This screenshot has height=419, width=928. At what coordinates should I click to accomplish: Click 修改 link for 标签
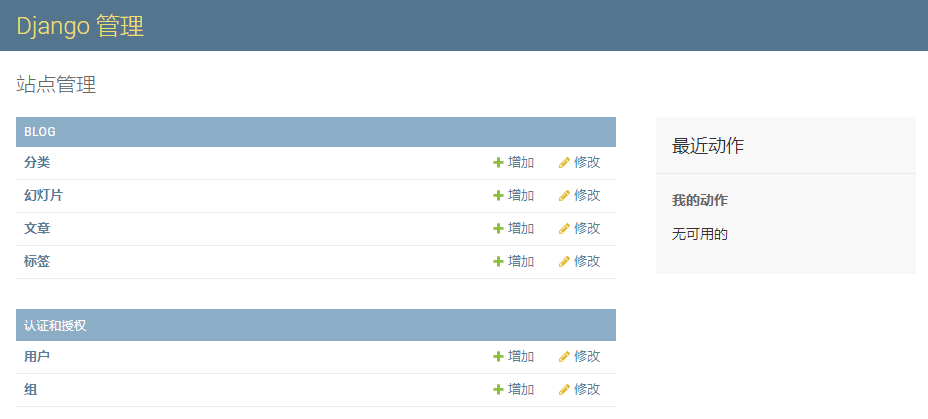tap(587, 262)
